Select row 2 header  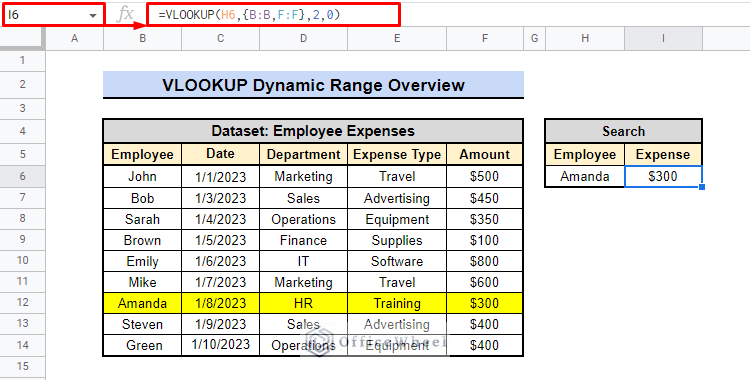click(x=22, y=85)
